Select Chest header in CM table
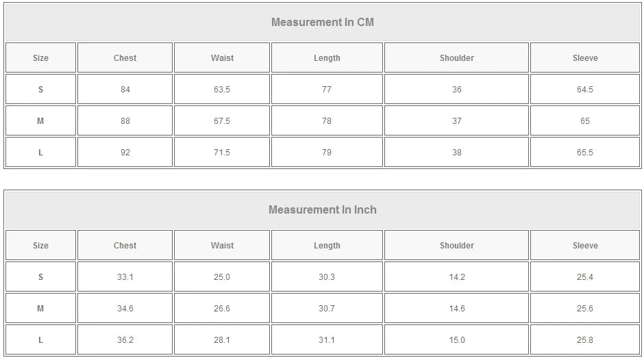Viewport: 644px width, 360px height. tap(125, 58)
